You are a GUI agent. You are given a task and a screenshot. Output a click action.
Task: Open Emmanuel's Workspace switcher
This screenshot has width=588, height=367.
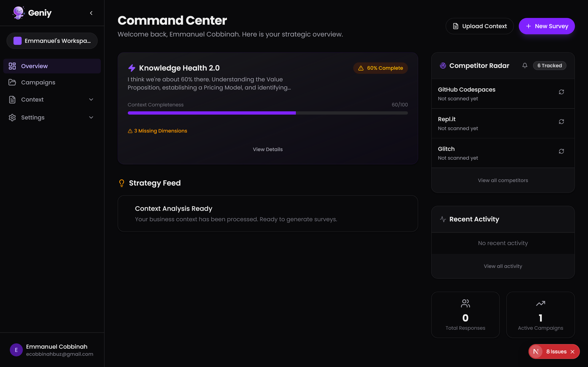[52, 41]
